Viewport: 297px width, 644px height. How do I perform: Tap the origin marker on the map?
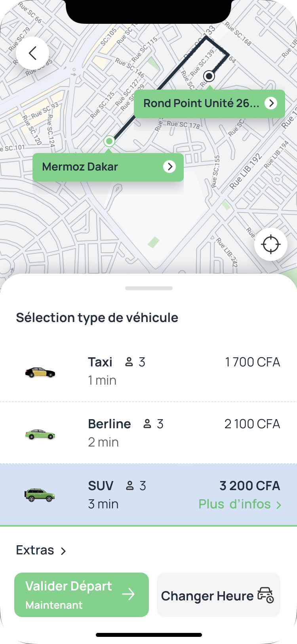109,141
